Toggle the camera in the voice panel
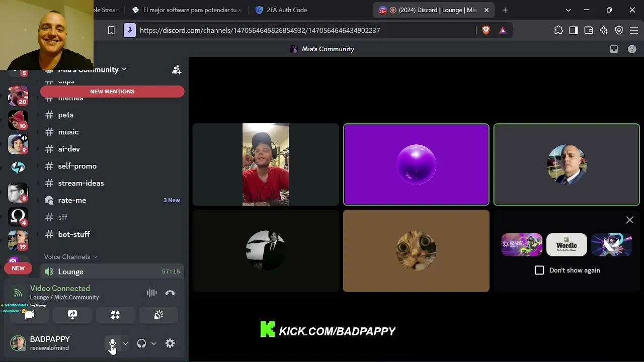The image size is (644, 362). tap(29, 315)
